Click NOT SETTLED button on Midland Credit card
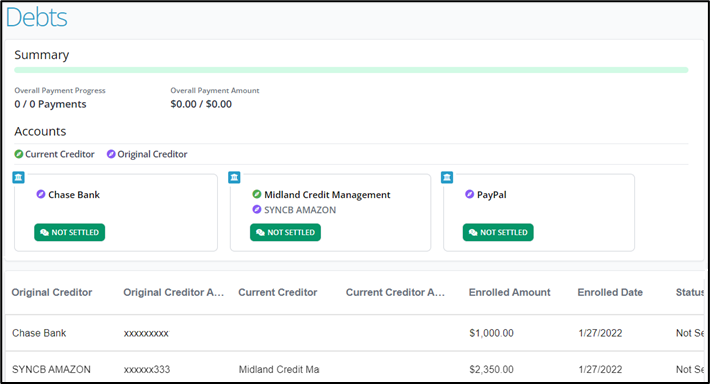710x384 pixels. [285, 232]
